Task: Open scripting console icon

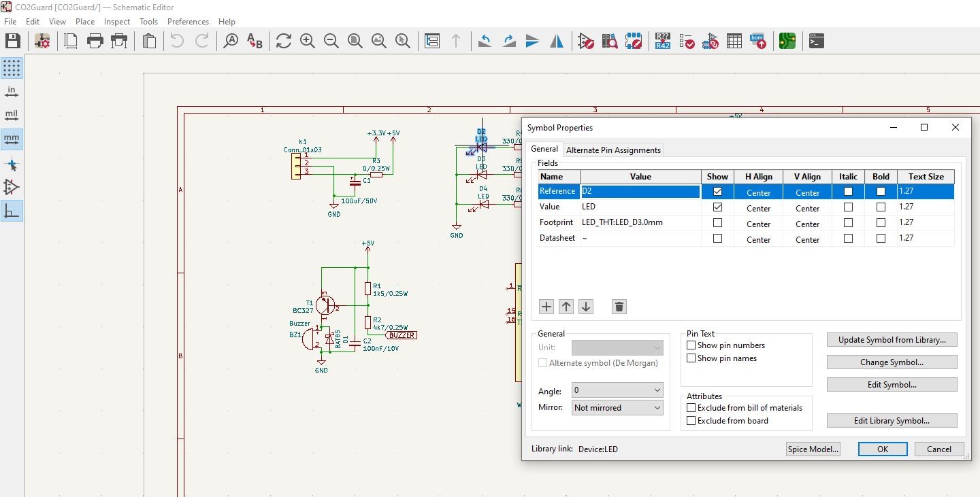Action: [x=817, y=41]
